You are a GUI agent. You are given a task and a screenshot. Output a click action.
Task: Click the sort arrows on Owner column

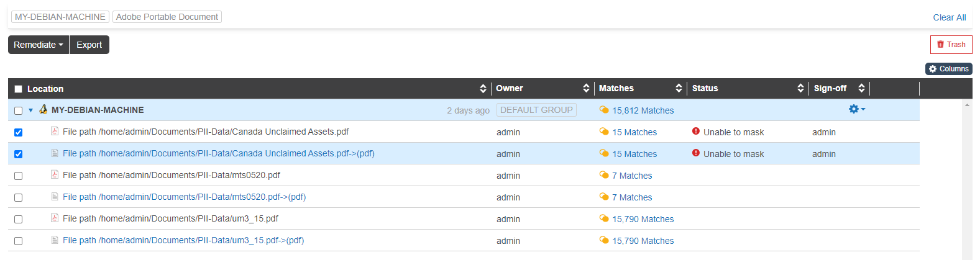[586, 89]
